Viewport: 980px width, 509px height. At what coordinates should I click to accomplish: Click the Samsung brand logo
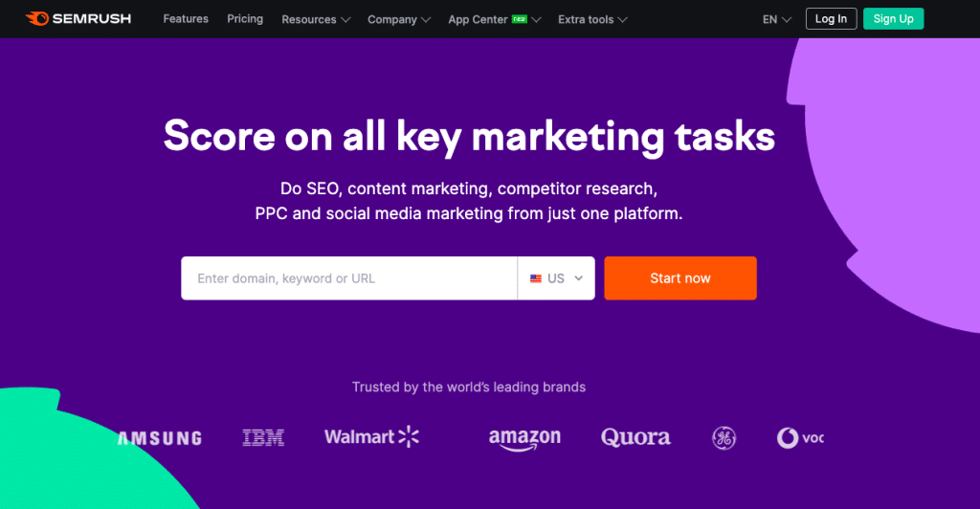[x=159, y=438]
